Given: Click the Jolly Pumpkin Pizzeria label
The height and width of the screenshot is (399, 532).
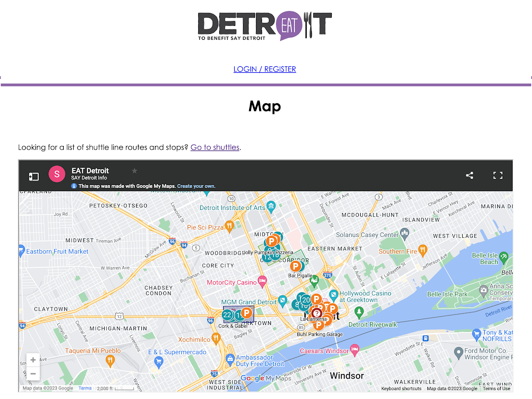Looking at the screenshot, I should point(270,252).
